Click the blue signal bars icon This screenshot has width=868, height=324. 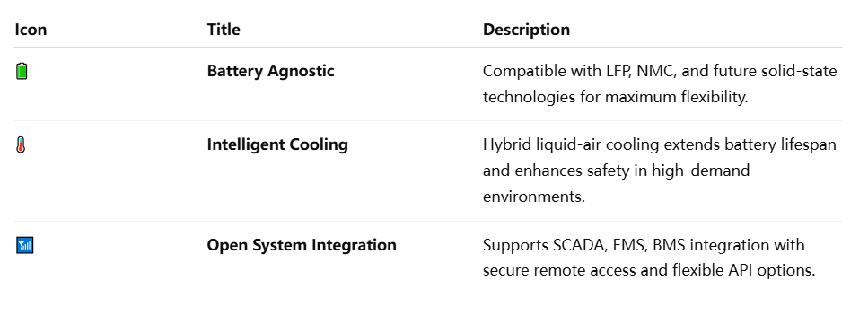tap(25, 245)
